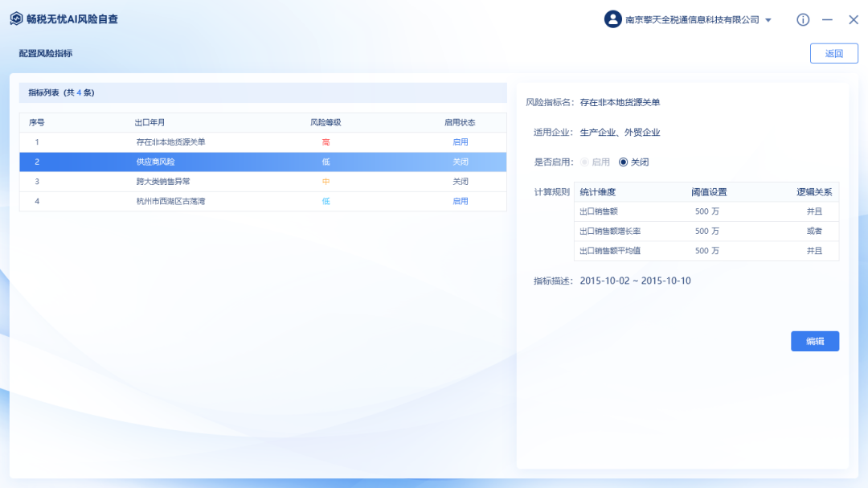Click the 中 risk level cell
This screenshot has width=868, height=488.
coord(325,182)
